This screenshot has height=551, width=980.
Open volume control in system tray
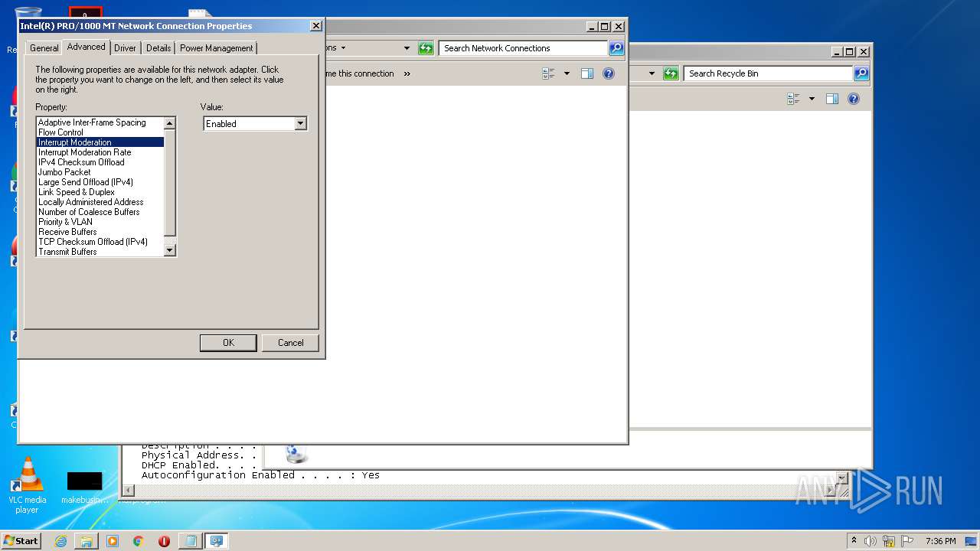tap(871, 541)
